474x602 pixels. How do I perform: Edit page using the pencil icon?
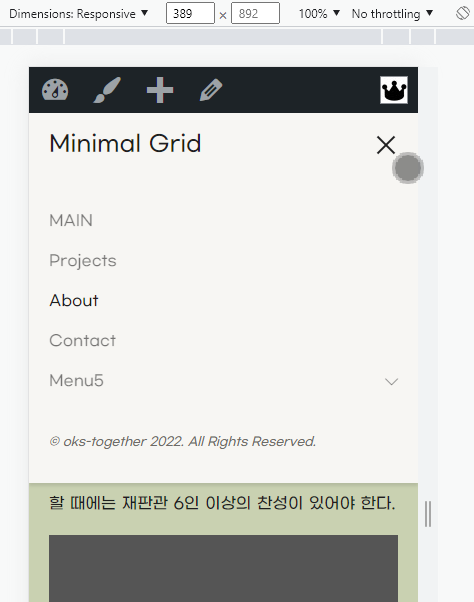211,90
